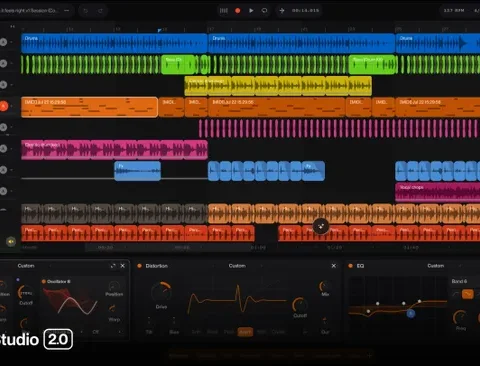Viewport: 480px width, 366px height.
Task: Close the Distortion effect panel
Action: [334, 266]
